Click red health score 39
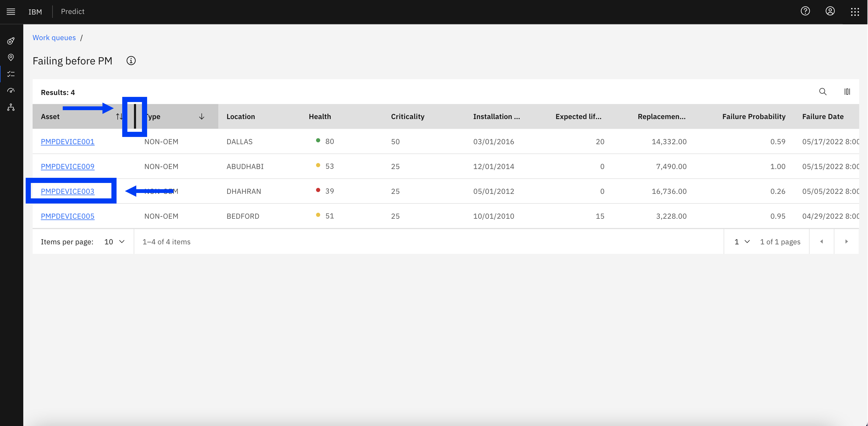 pos(325,191)
